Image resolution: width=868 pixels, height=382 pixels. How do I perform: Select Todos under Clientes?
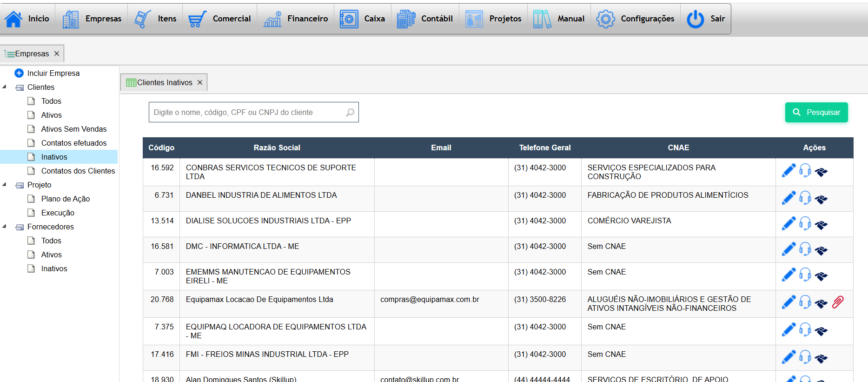pyautogui.click(x=51, y=101)
